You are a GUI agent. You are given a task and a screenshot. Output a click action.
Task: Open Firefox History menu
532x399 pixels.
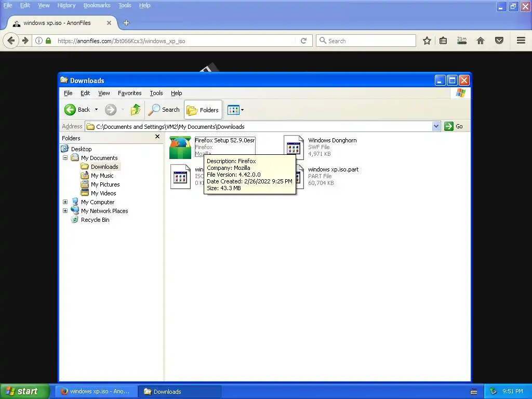point(66,5)
